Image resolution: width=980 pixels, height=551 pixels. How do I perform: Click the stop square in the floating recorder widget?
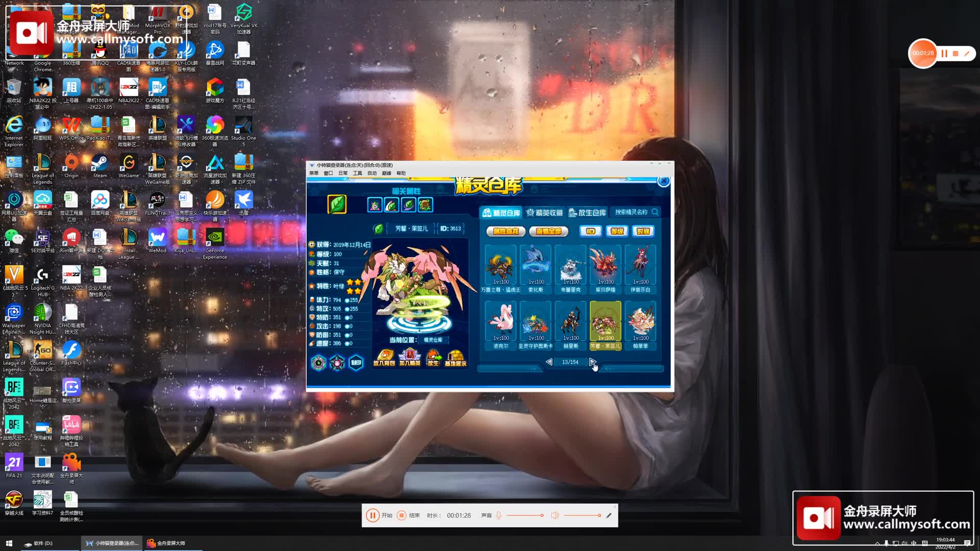click(x=955, y=53)
